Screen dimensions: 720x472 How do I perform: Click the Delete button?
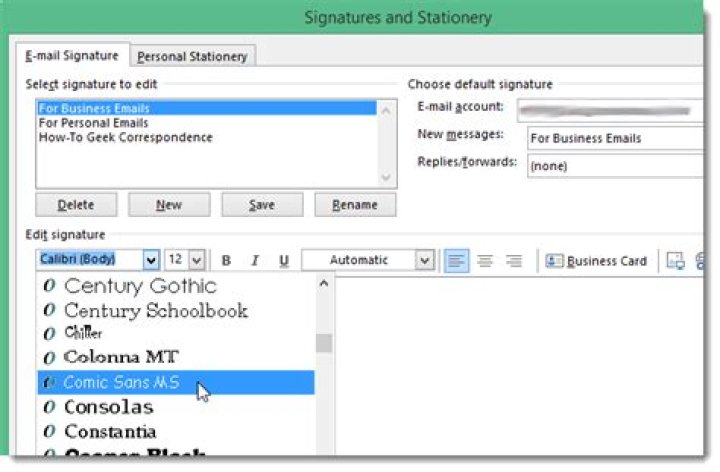click(x=76, y=205)
